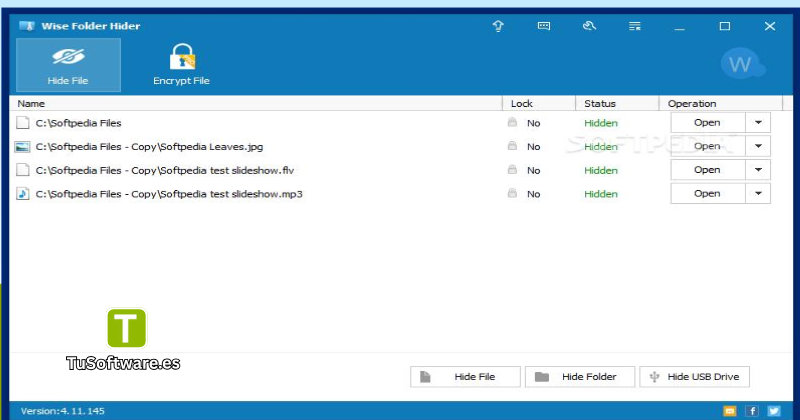Open the feedback message icon in title bar
The height and width of the screenshot is (420, 800).
click(544, 26)
